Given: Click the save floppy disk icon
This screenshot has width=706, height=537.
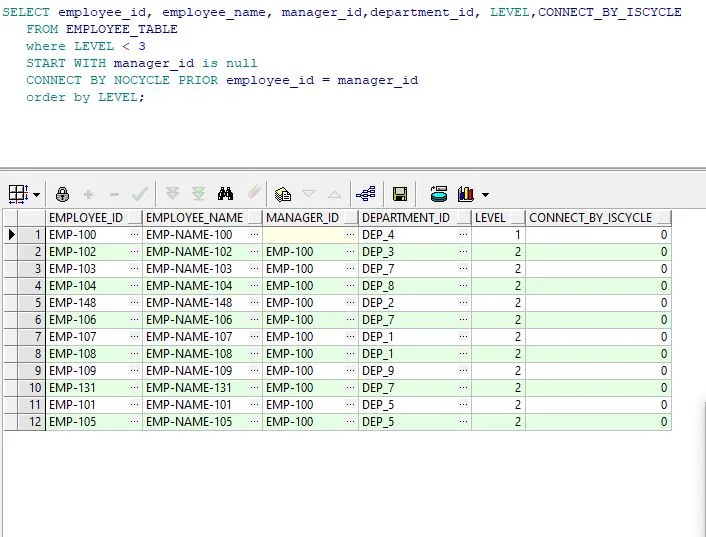Looking at the screenshot, I should point(400,193).
